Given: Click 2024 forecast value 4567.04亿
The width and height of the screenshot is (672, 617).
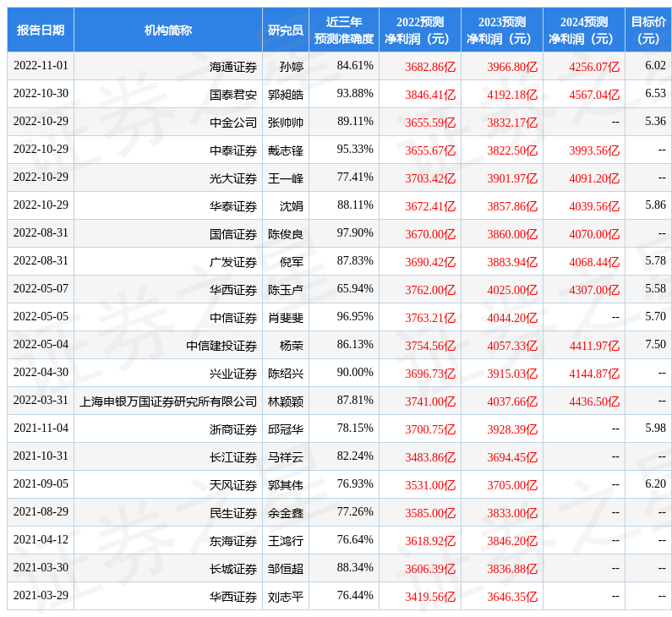Looking at the screenshot, I should pyautogui.click(x=594, y=95).
